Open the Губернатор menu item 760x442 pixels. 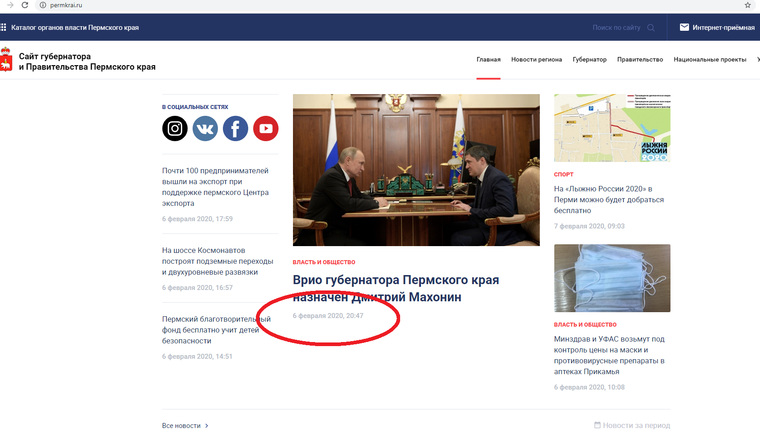tap(589, 60)
